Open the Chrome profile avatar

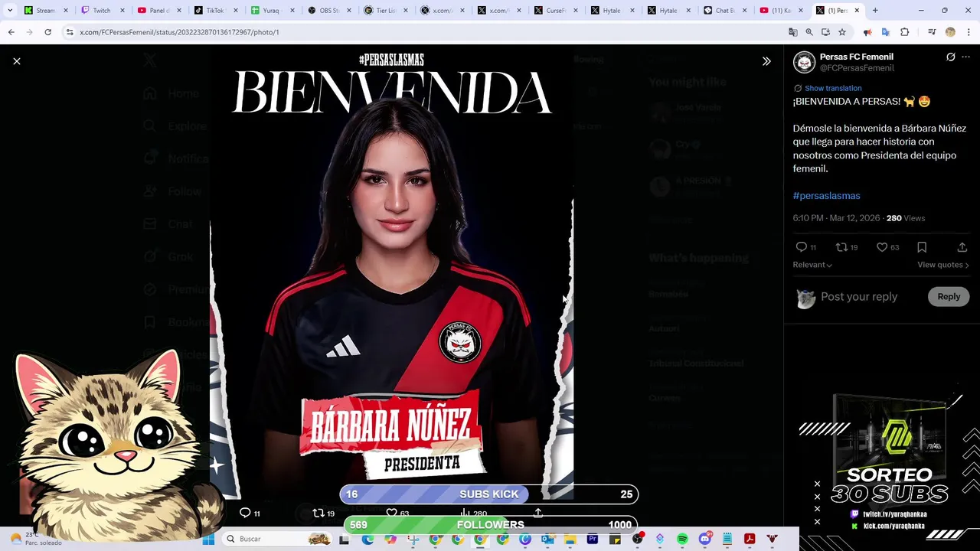point(950,32)
